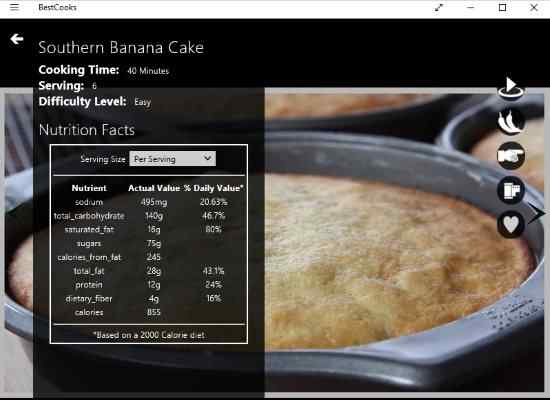Click the dropdown arrow next to Per Serving

point(208,158)
